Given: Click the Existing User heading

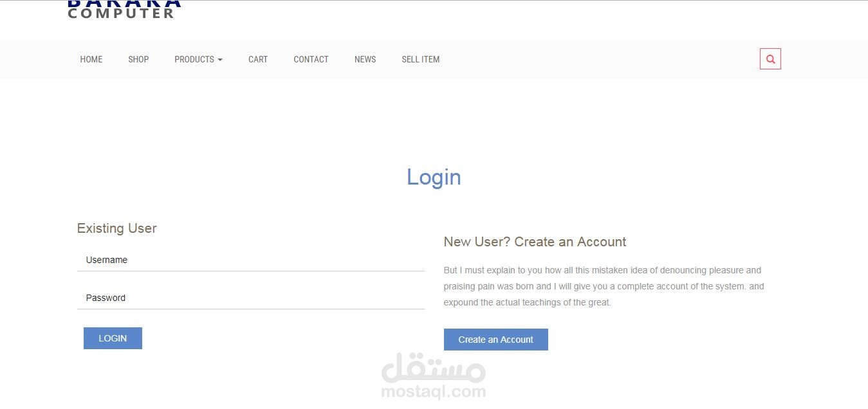Looking at the screenshot, I should tap(117, 228).
